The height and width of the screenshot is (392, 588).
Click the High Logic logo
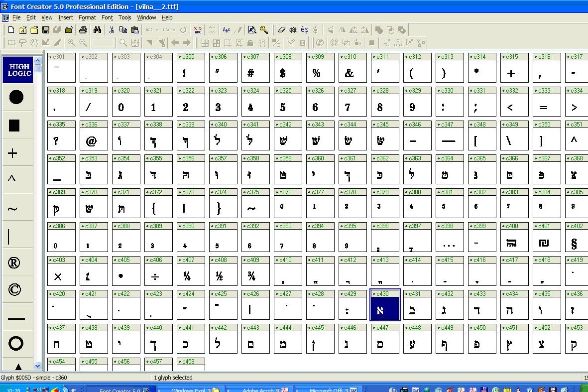click(17, 70)
